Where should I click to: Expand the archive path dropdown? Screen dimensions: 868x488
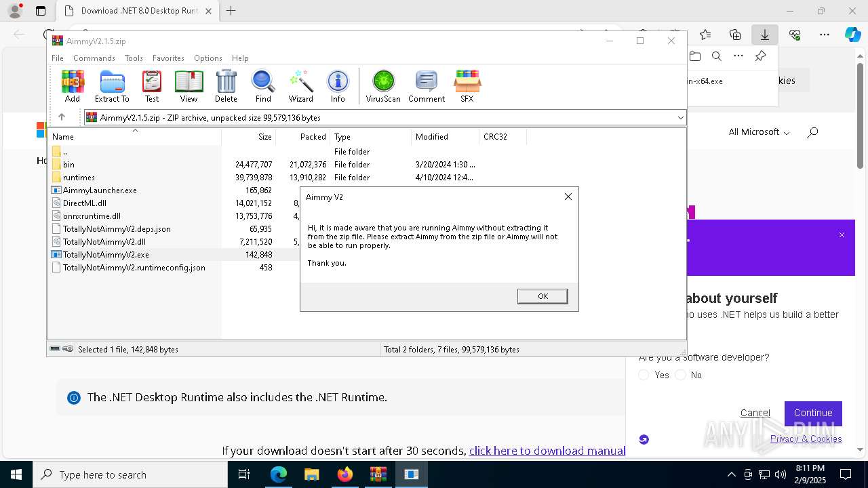680,118
